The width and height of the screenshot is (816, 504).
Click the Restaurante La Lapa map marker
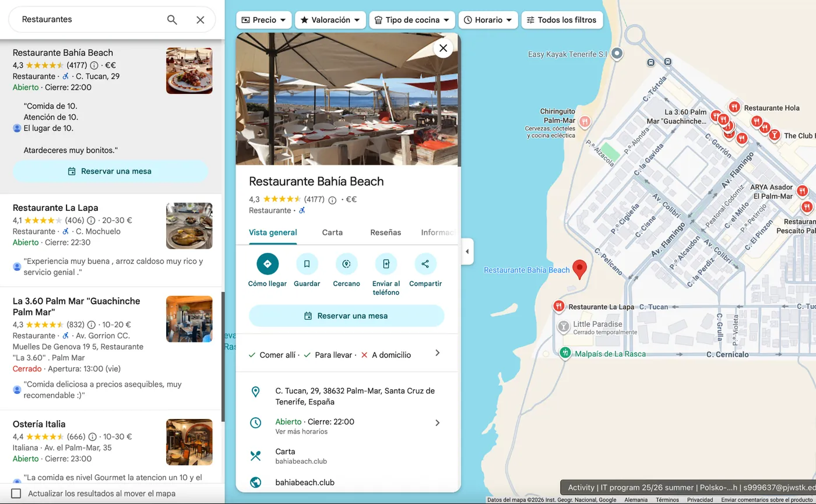(x=558, y=306)
